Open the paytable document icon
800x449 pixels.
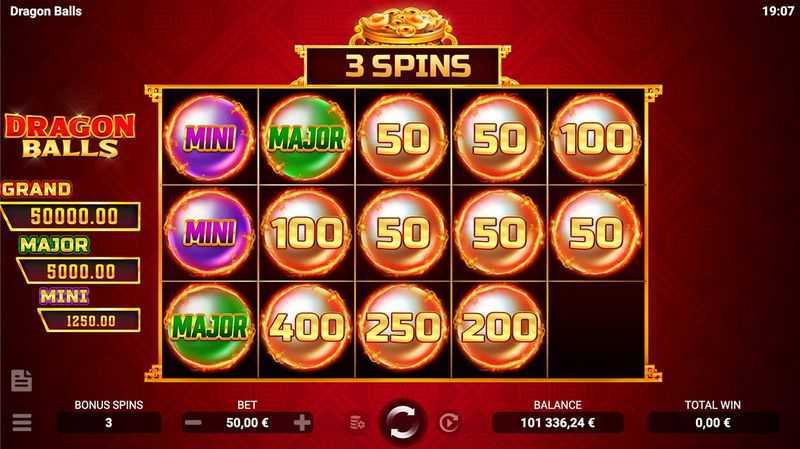[21, 381]
